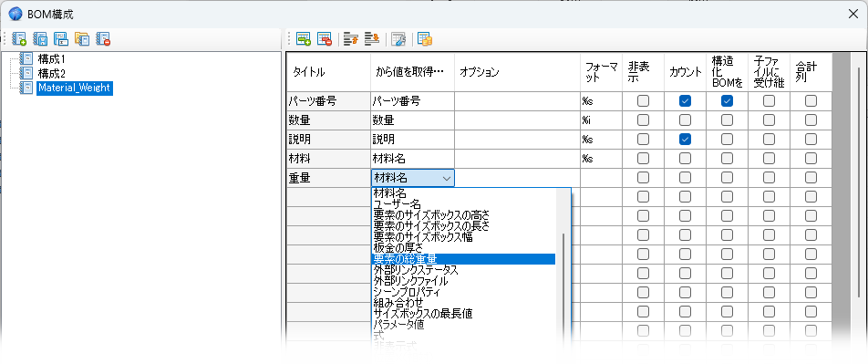Toggle 子ファイルに受け継 checkbox for 材料 row
The image size is (868, 364).
point(769,159)
